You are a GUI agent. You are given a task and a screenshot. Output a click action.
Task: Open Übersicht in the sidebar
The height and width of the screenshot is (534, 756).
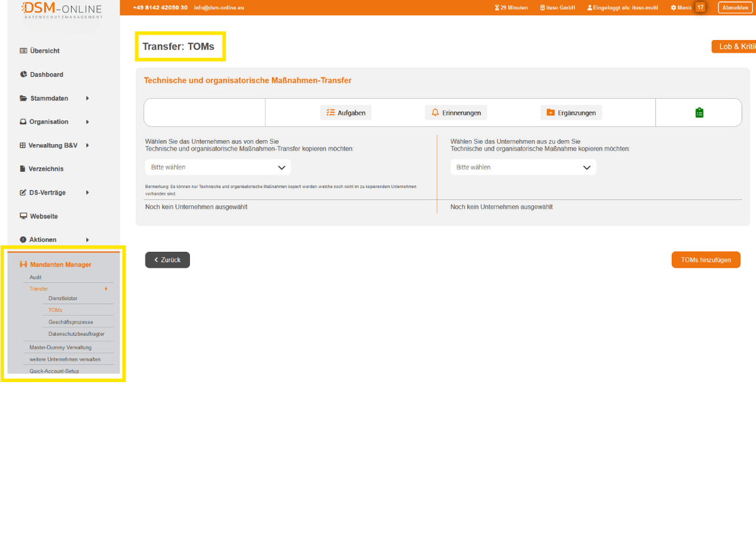click(x=44, y=51)
